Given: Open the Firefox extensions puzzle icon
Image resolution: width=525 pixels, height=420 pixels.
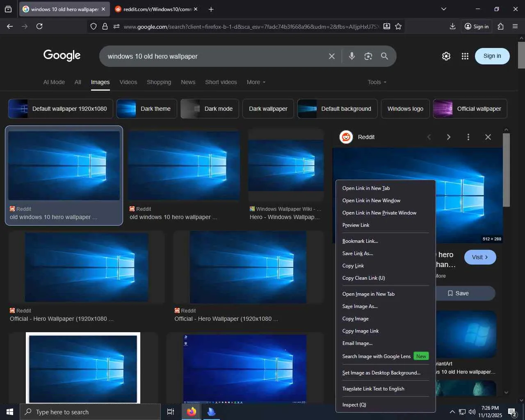Looking at the screenshot, I should (500, 26).
